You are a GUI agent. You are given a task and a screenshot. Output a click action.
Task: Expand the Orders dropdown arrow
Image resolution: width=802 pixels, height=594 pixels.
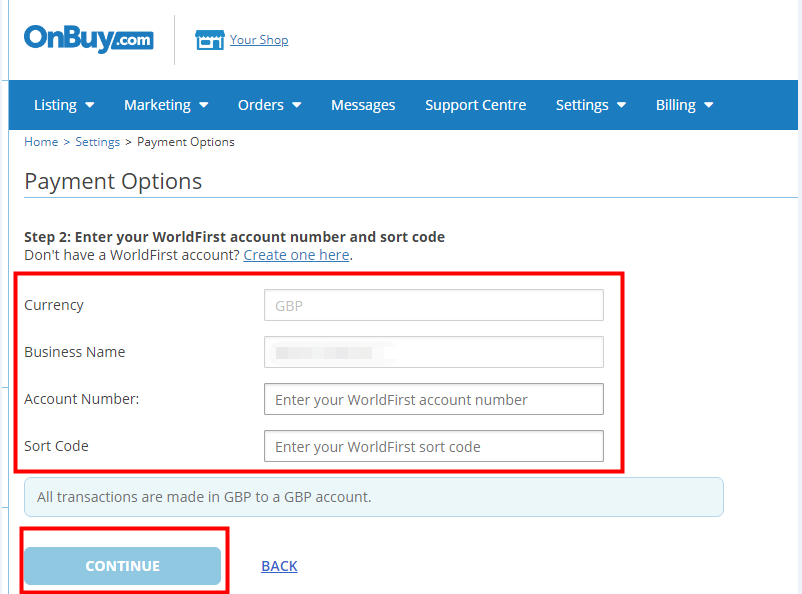pos(296,105)
